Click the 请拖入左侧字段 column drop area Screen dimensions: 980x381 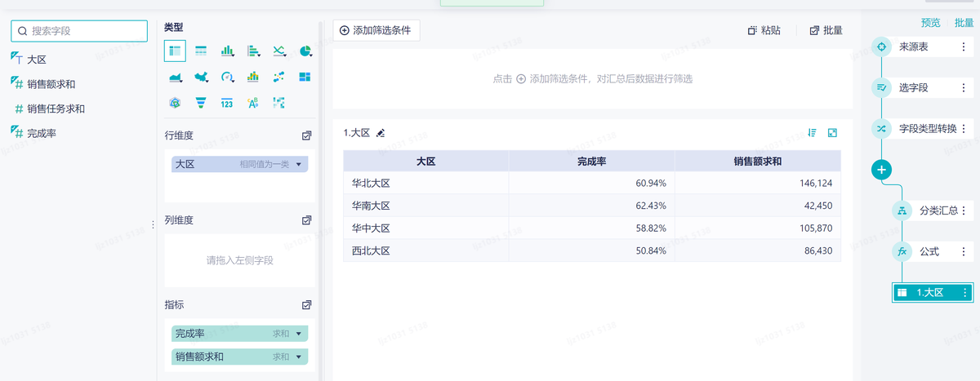pyautogui.click(x=239, y=261)
